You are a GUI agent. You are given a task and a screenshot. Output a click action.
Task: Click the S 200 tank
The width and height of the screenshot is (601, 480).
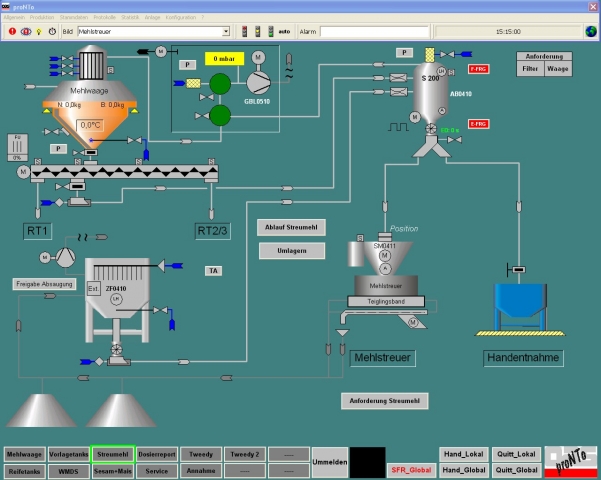coord(429,92)
